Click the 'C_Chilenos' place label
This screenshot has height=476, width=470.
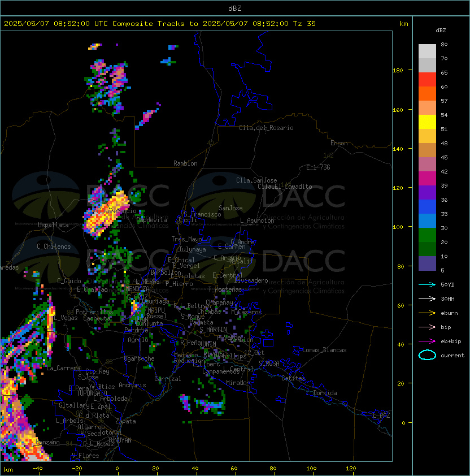pos(54,246)
